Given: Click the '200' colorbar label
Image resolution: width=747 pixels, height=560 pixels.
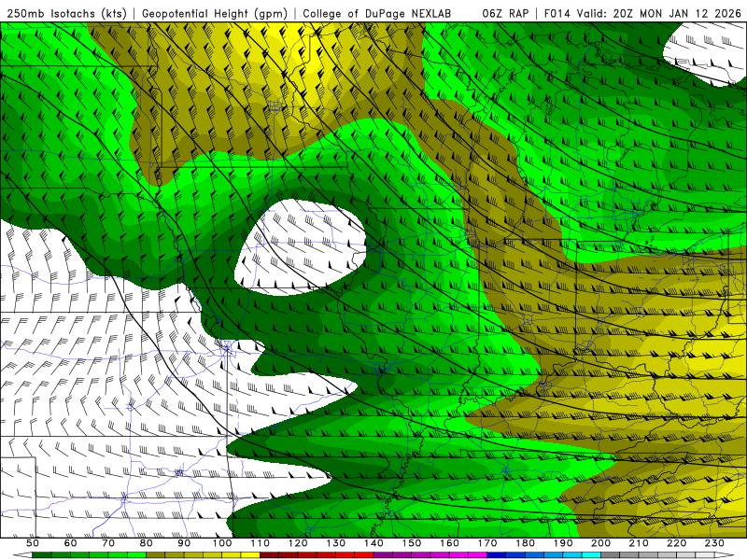Looking at the screenshot, I should (x=600, y=543).
